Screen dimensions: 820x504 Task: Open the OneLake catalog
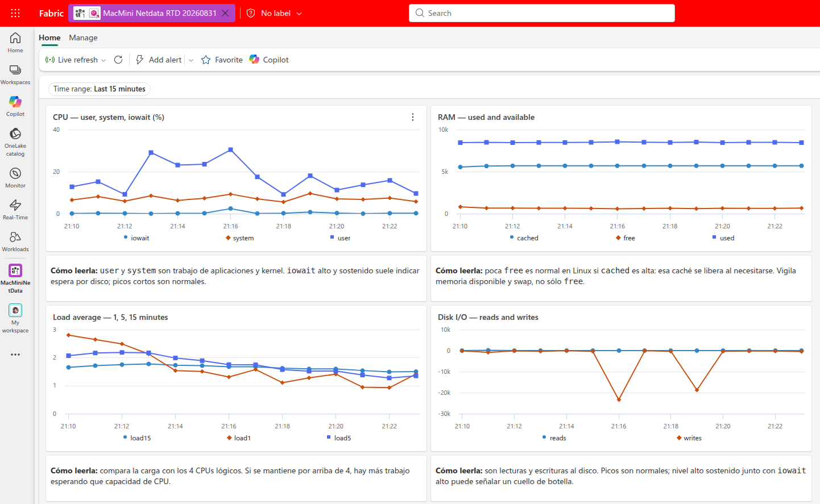[15, 142]
